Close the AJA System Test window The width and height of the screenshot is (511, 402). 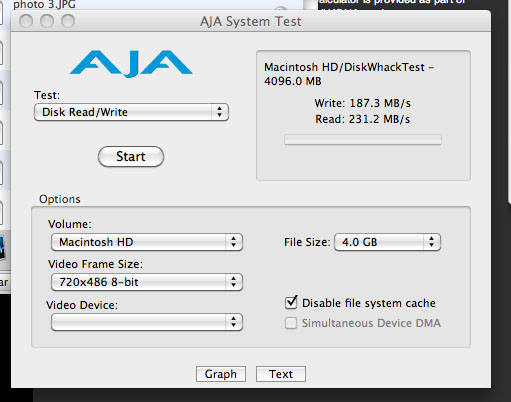coord(26,21)
